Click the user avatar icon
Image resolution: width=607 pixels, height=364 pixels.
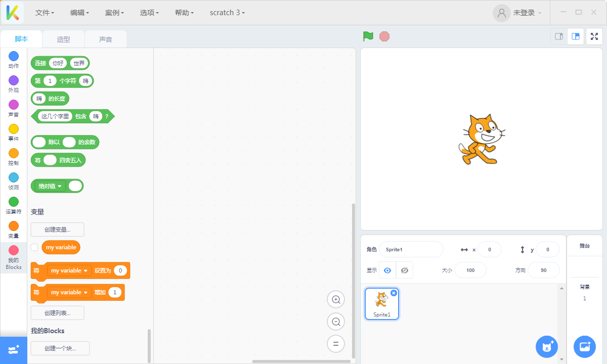coord(502,13)
